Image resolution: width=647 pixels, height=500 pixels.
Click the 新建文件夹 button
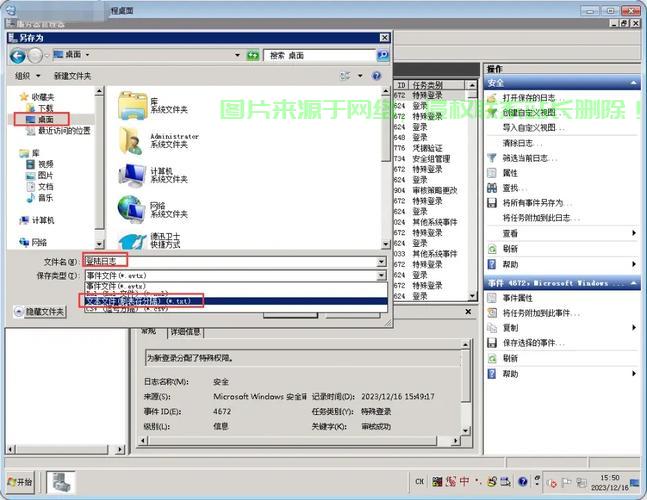[x=73, y=76]
